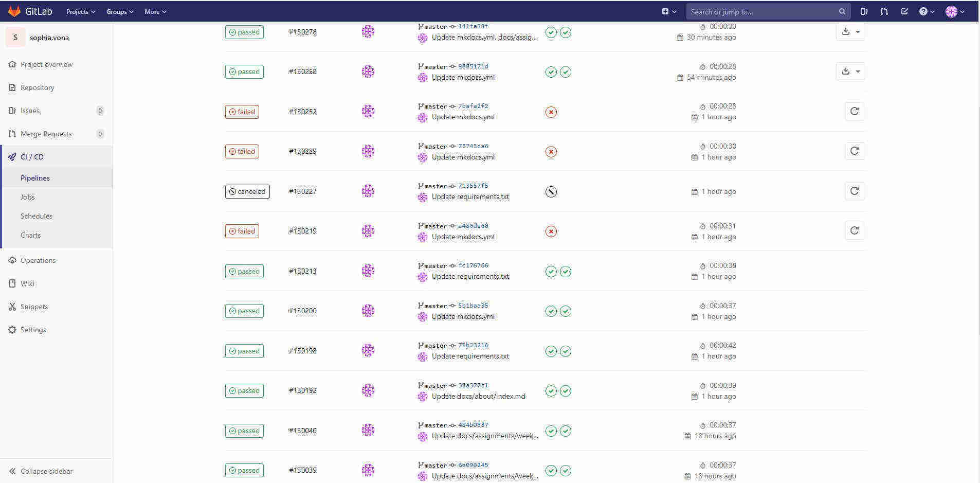Open commit author avatar for pipeline #130192
Viewport: 980px width, 483px height.
point(423,397)
